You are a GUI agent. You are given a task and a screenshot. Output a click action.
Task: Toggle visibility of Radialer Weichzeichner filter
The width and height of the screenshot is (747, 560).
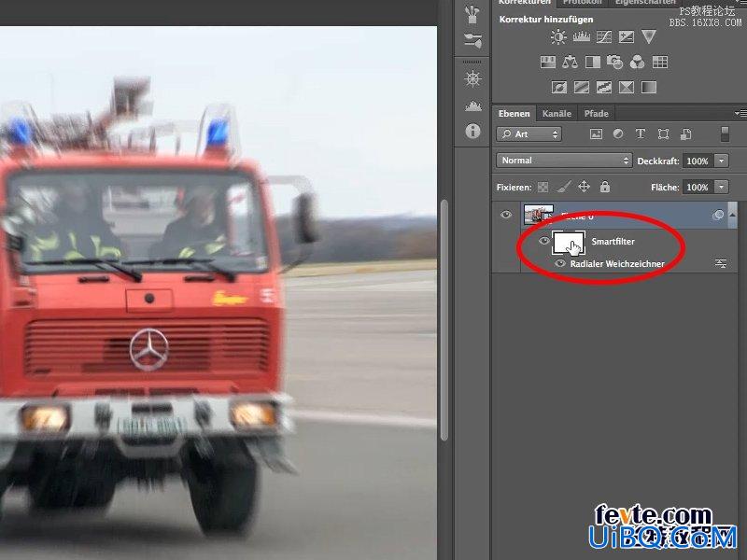(560, 263)
